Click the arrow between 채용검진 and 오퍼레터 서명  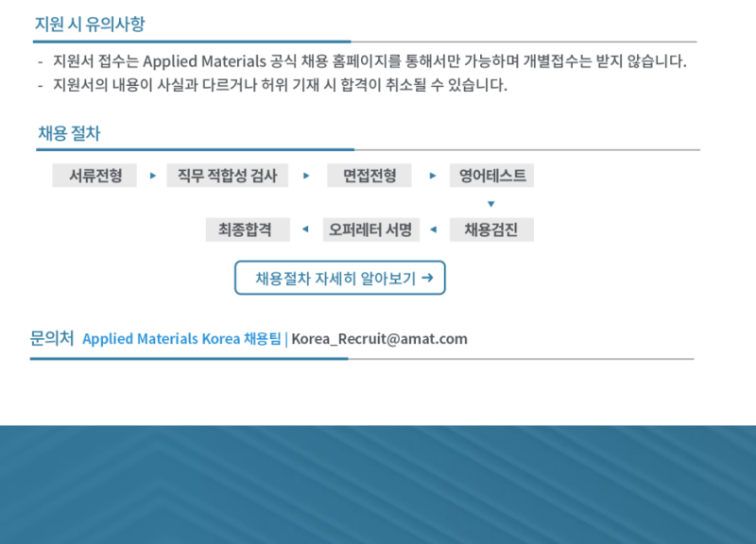433,229
